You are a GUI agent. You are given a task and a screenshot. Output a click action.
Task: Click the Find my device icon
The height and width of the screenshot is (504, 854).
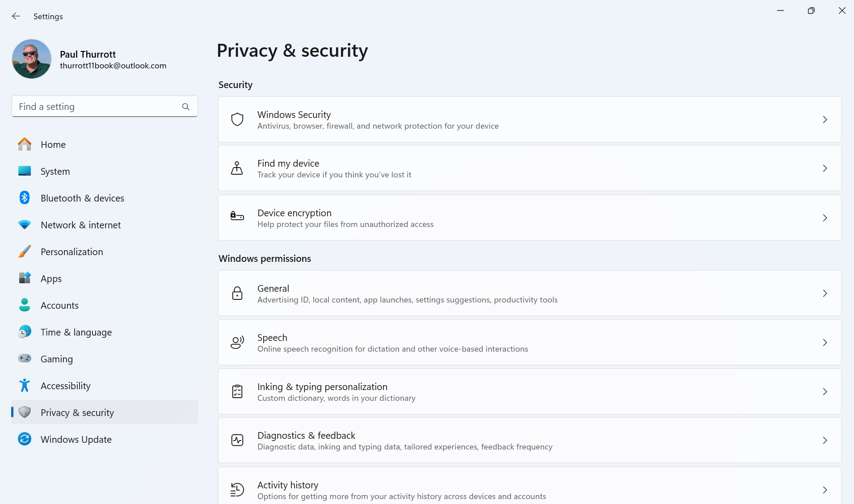(237, 168)
